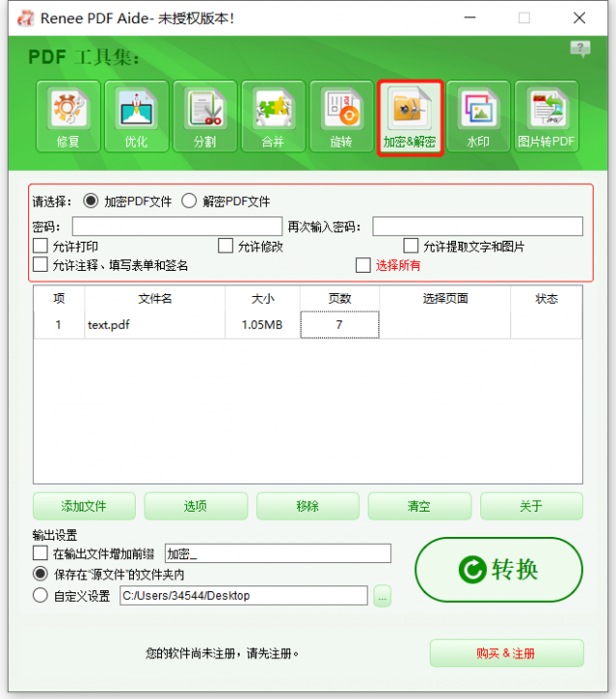
Task: Click the item number 1 cell
Action: pos(59,324)
